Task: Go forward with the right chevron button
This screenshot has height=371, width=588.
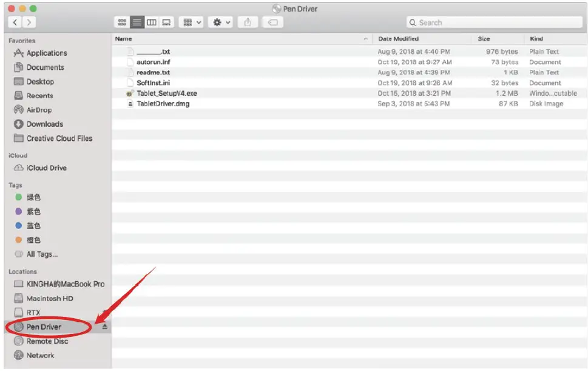Action: pos(29,22)
